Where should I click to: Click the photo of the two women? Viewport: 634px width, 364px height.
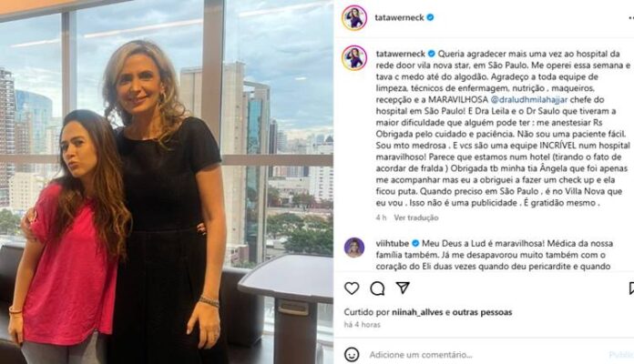click(x=167, y=182)
